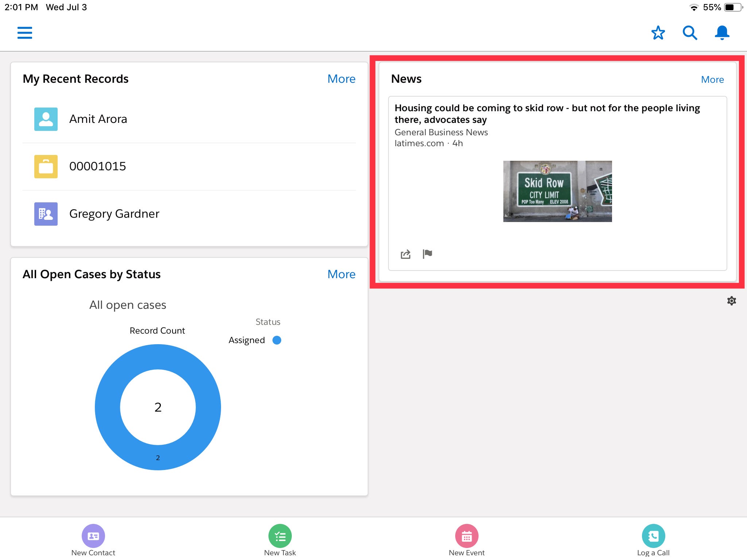This screenshot has height=560, width=747.
Task: Tap the favorites star icon
Action: 658,33
